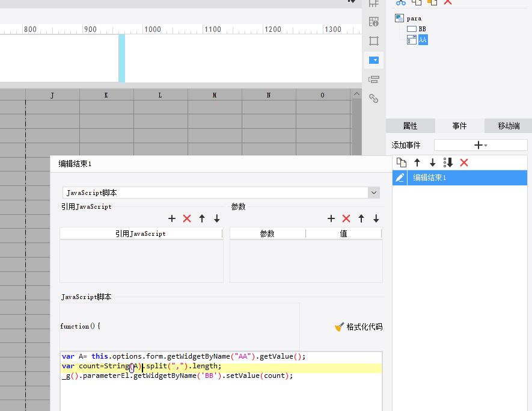Switch to the 移动端 tab

(508, 126)
